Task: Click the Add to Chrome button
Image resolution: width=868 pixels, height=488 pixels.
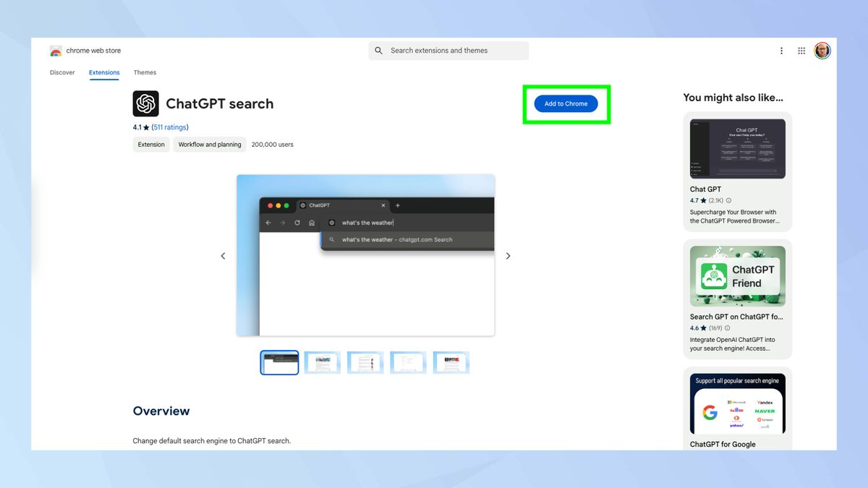Action: tap(566, 103)
